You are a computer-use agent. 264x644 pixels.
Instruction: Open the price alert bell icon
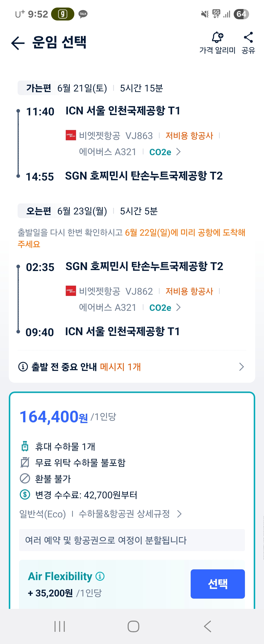[x=217, y=38]
